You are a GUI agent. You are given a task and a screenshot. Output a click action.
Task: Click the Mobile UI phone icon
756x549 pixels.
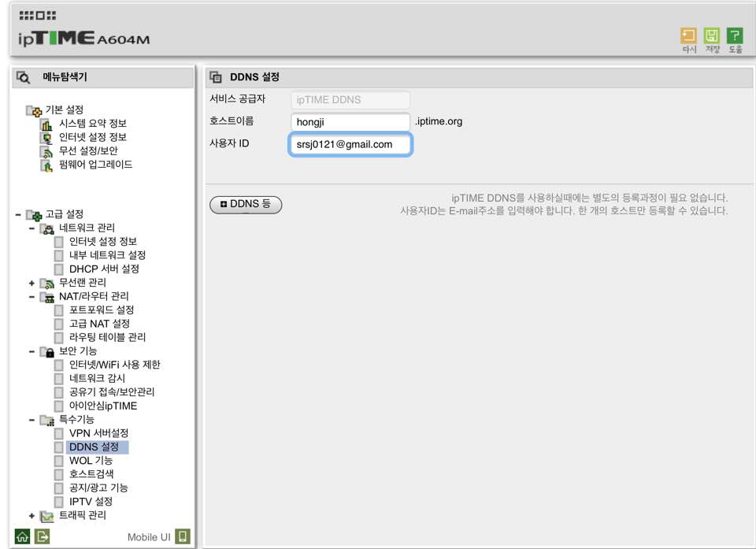click(183, 536)
